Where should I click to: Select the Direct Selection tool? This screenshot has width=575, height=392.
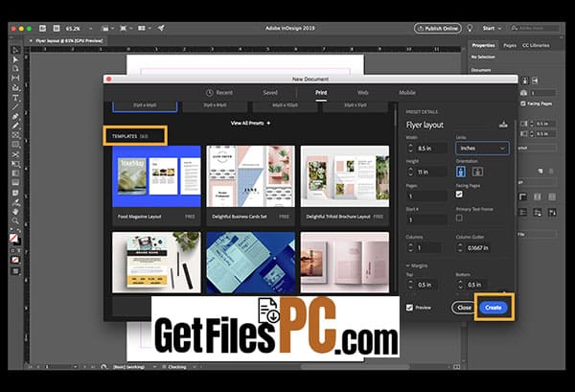[15, 59]
